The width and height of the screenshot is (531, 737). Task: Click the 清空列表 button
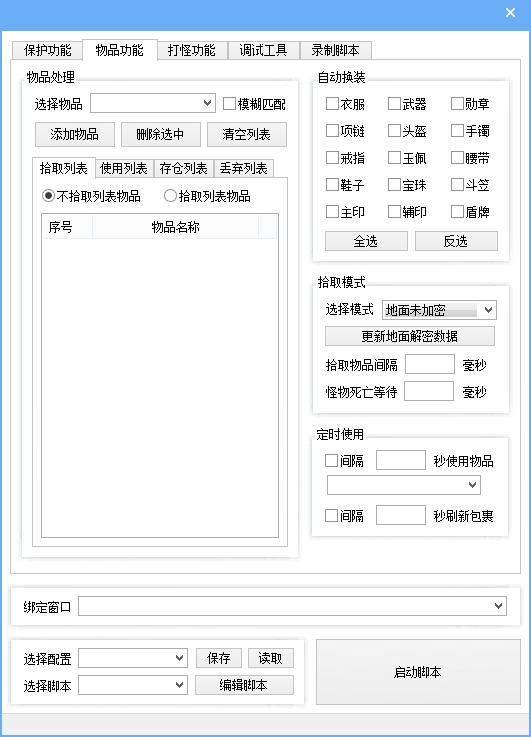pos(247,134)
